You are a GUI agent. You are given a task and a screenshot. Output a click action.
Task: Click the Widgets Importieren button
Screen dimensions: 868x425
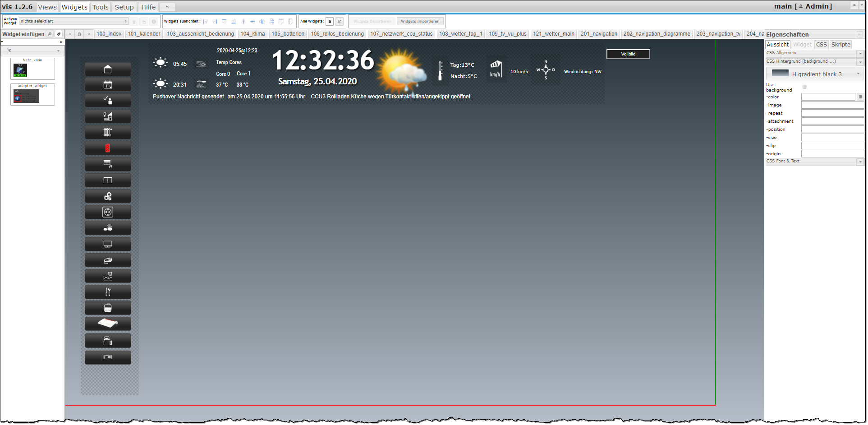coord(420,21)
